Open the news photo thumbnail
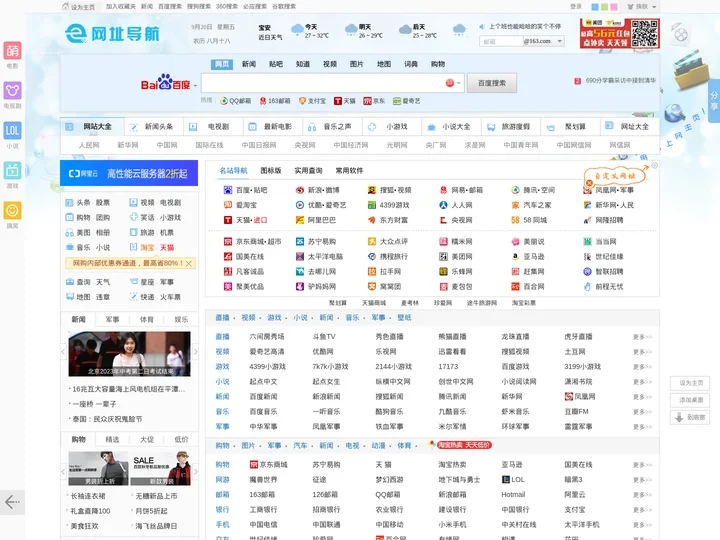 pyautogui.click(x=129, y=354)
